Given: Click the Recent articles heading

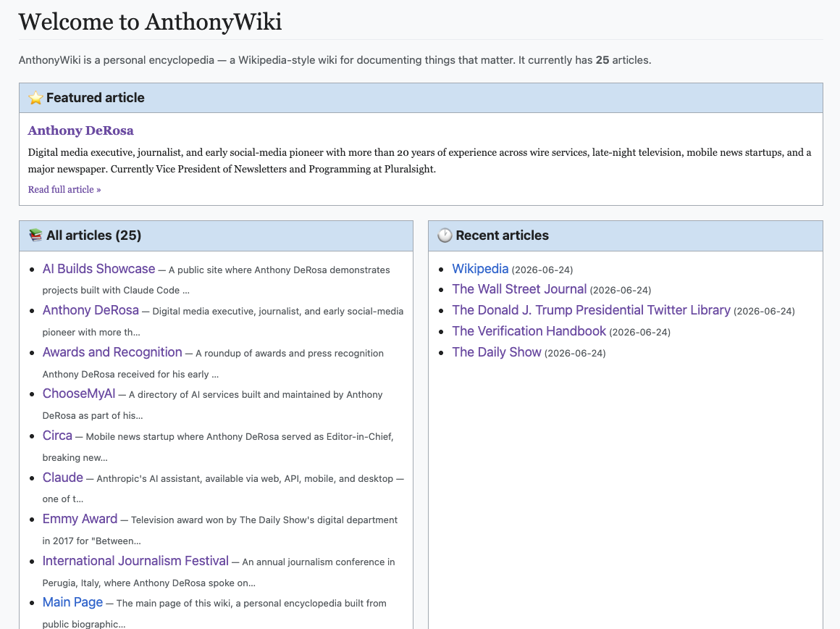Looking at the screenshot, I should click(x=502, y=235).
